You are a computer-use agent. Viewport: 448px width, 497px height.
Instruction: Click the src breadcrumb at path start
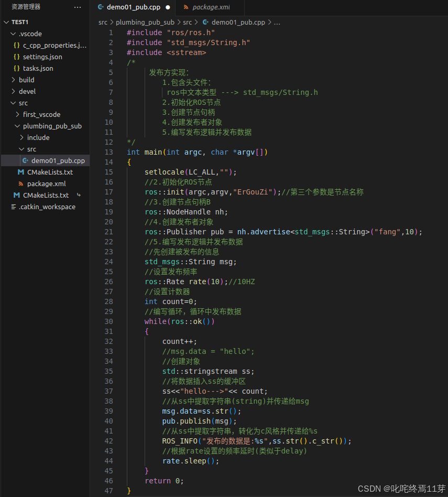pos(103,23)
